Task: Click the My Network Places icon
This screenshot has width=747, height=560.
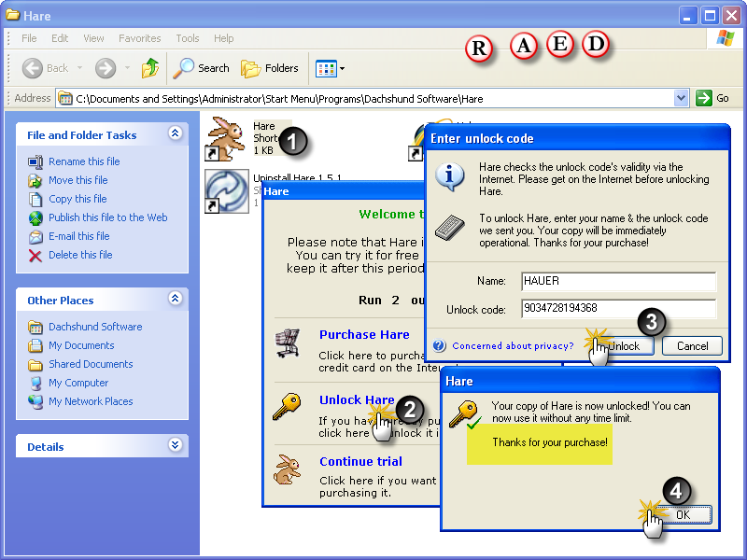Action: pyautogui.click(x=35, y=402)
